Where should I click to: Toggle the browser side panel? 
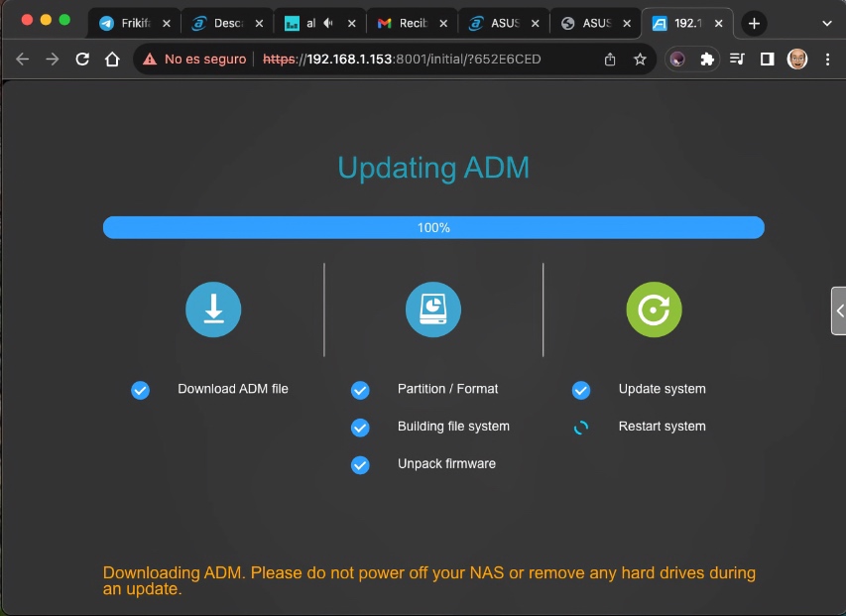click(x=767, y=59)
